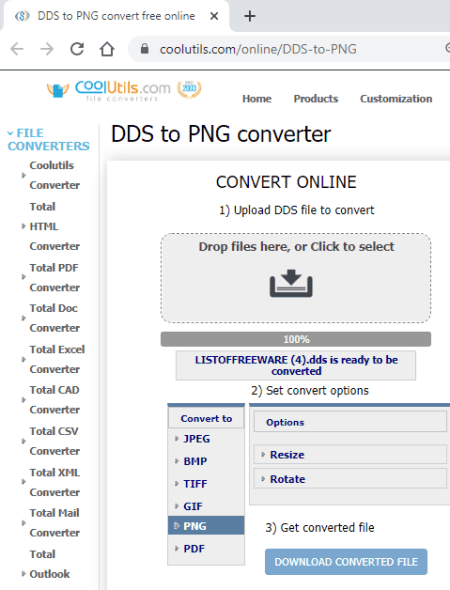Image resolution: width=450 pixels, height=590 pixels.
Task: Open Total HTML Converter link
Action: point(55,226)
